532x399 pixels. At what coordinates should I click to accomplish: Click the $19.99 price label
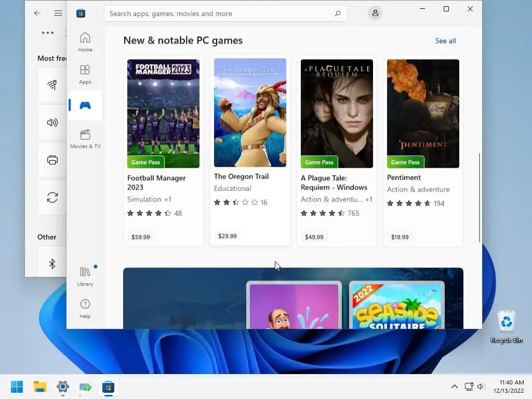coord(400,237)
